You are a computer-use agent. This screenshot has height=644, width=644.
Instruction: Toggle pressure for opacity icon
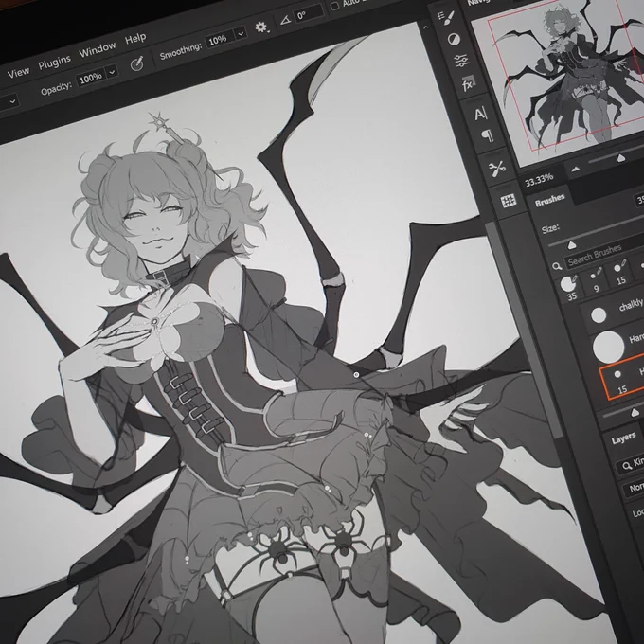point(137,63)
